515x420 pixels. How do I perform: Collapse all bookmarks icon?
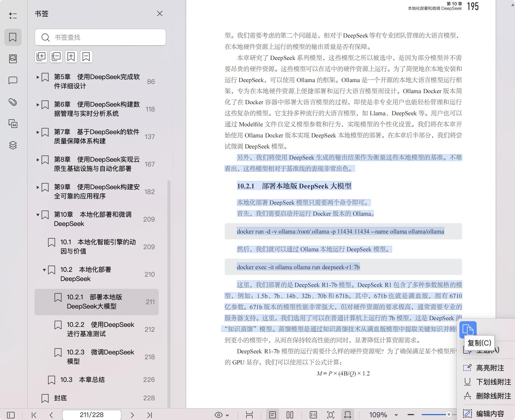56,57
